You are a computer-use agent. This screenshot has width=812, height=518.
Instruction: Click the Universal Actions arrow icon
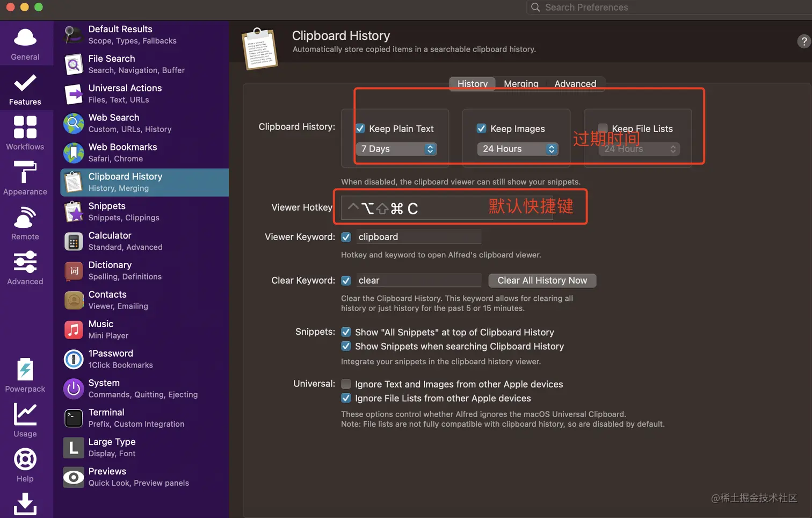click(x=74, y=94)
